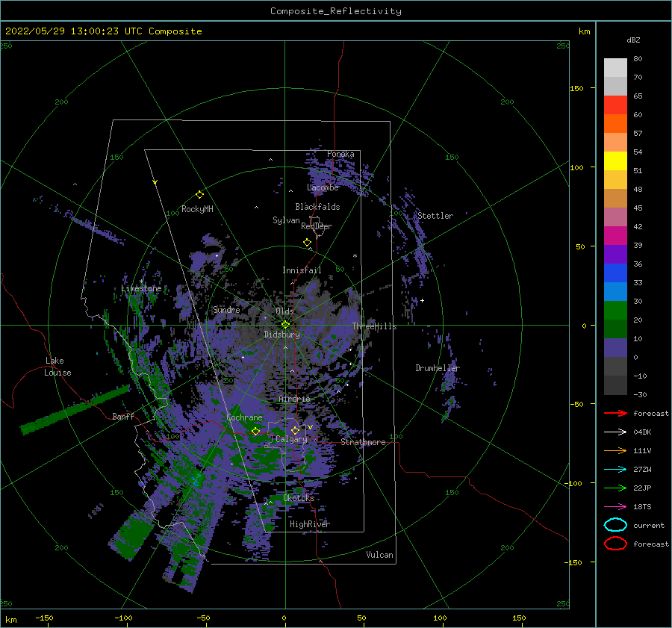Click the 'RockyMH' label on the map

coord(197,209)
